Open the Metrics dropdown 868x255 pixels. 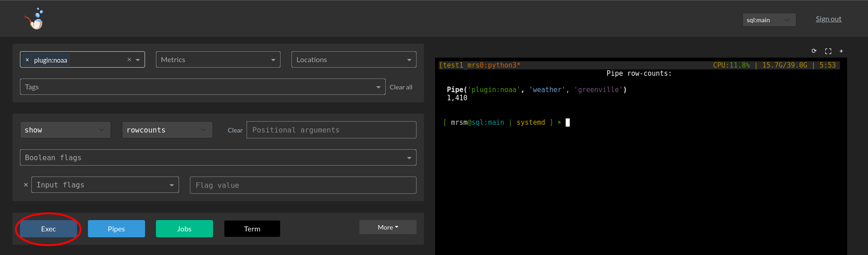tap(218, 59)
